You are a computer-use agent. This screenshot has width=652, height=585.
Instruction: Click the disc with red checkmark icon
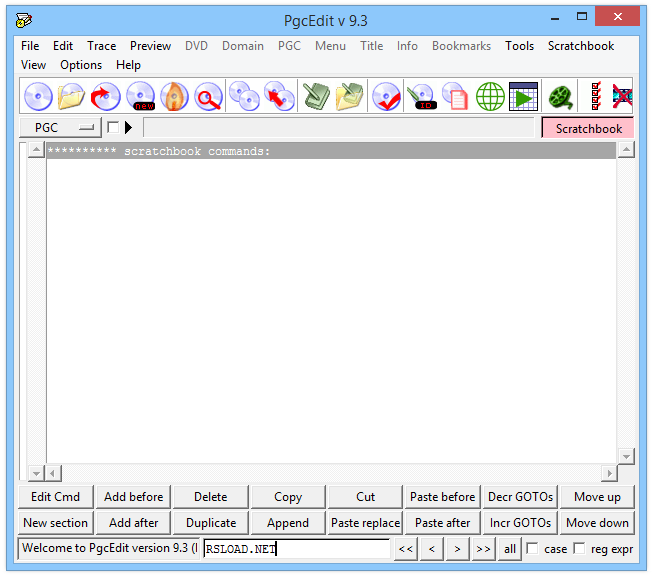pos(386,96)
